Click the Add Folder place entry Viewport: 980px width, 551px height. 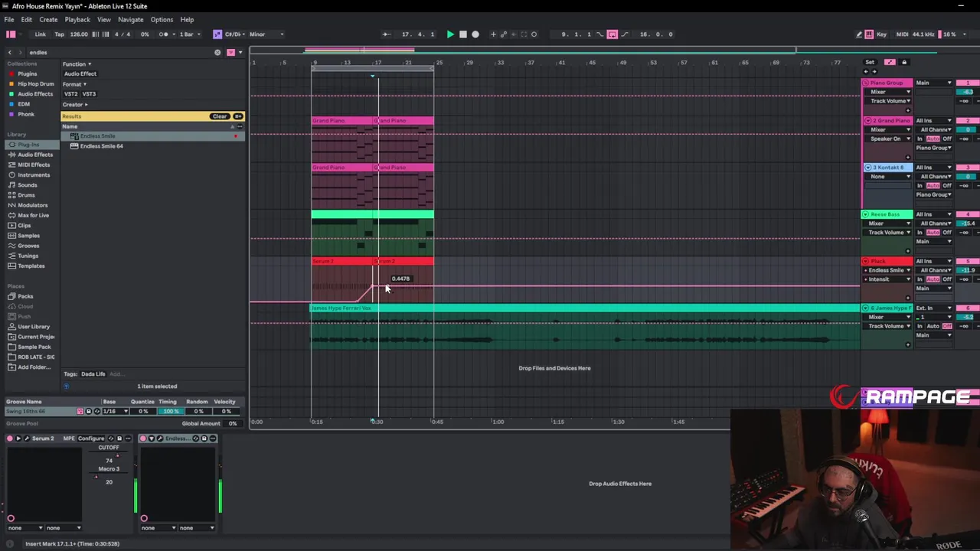click(34, 367)
